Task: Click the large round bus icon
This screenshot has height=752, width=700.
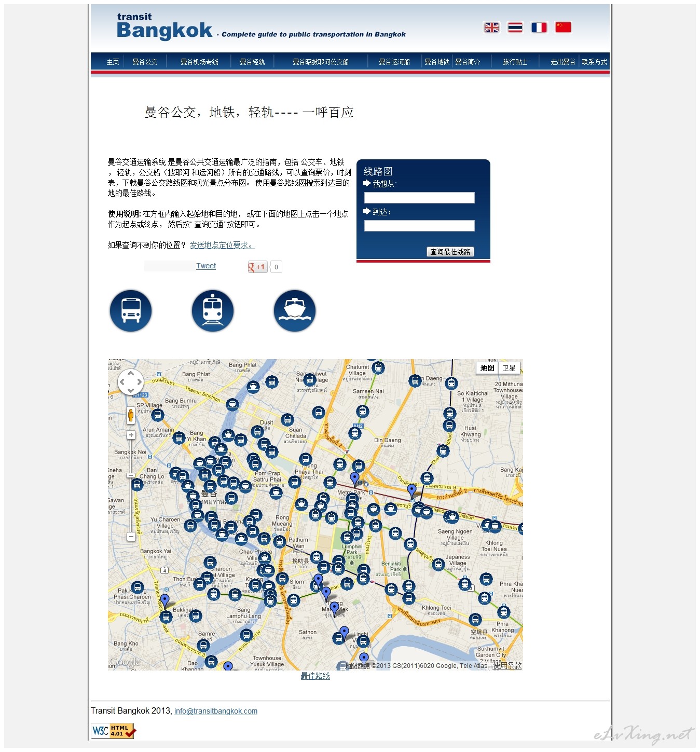Action: tap(131, 311)
